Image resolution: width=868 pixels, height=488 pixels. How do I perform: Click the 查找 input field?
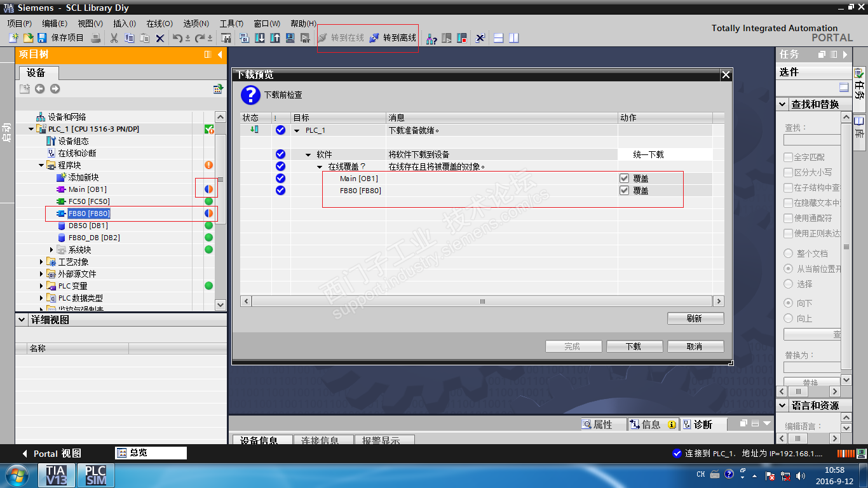[x=812, y=140]
